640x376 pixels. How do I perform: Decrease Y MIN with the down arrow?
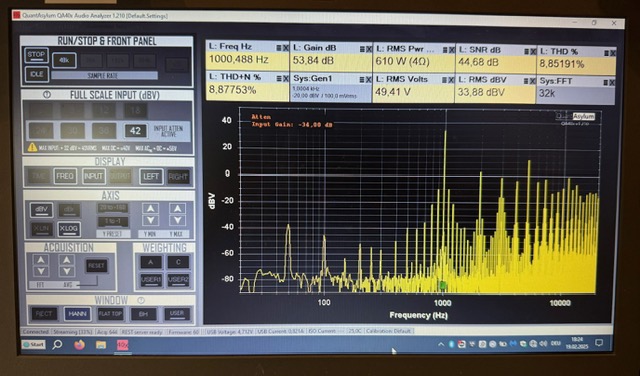pyautogui.click(x=151, y=220)
